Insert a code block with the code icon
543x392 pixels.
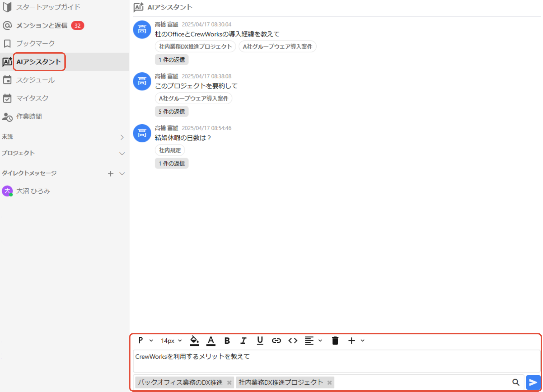point(293,341)
